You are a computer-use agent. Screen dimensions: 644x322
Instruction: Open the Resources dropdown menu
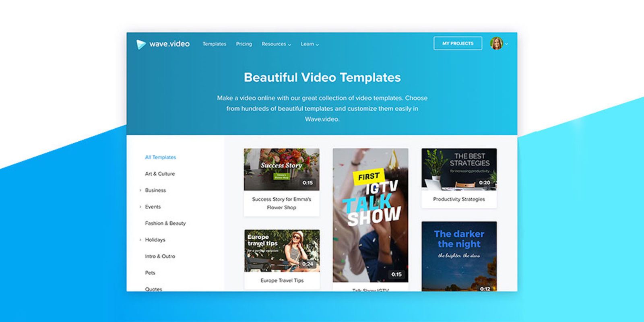coord(276,44)
